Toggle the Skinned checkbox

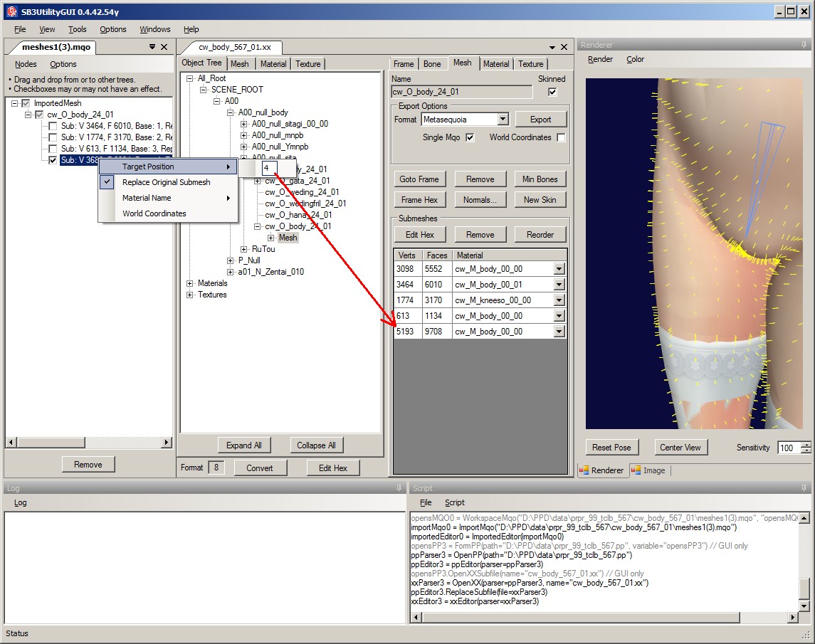[x=552, y=92]
